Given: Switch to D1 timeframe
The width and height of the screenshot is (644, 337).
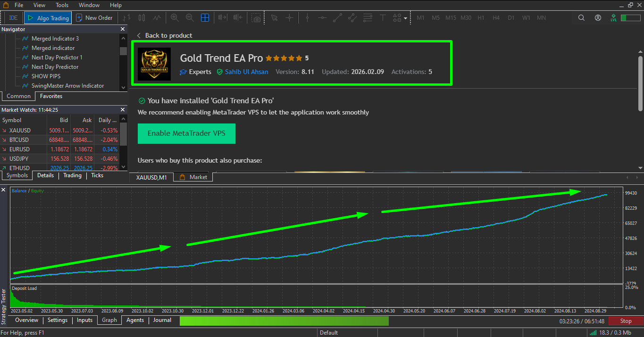Looking at the screenshot, I should point(511,18).
